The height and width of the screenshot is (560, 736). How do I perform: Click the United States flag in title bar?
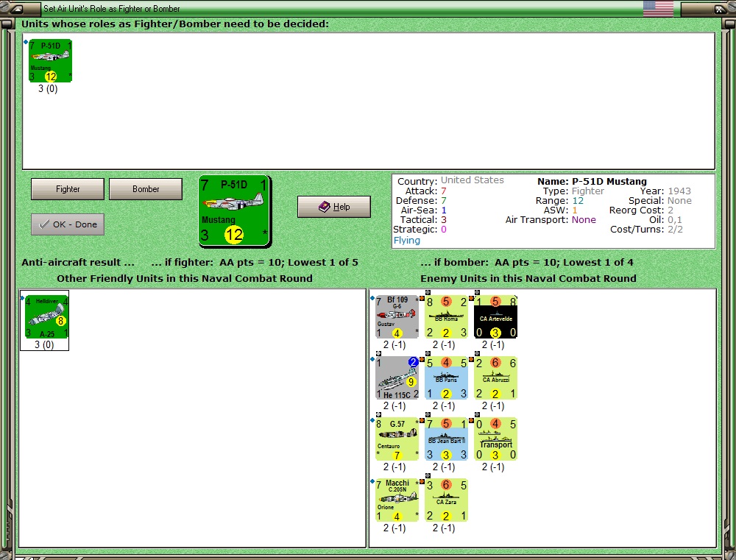click(x=658, y=8)
